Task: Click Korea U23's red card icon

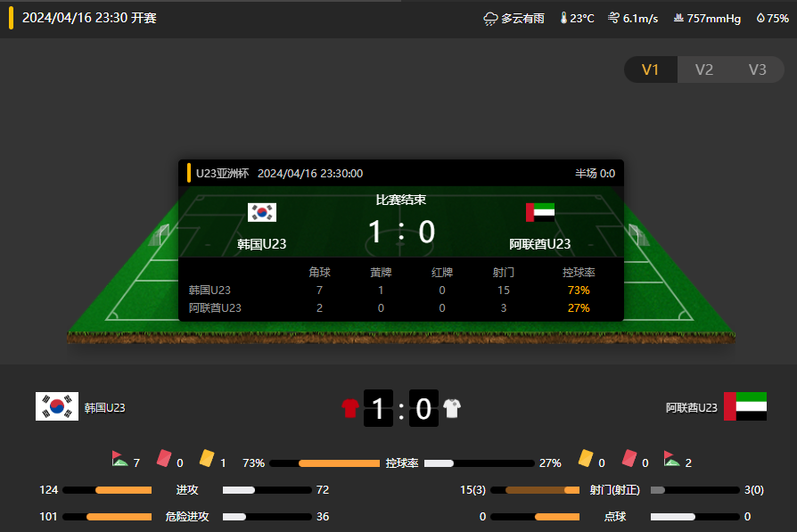Action: pyautogui.click(x=164, y=458)
